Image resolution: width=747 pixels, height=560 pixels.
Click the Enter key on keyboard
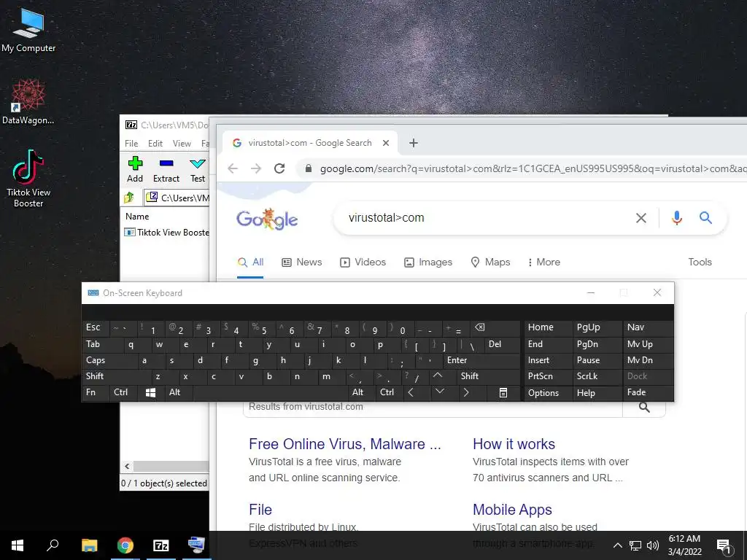pyautogui.click(x=481, y=360)
